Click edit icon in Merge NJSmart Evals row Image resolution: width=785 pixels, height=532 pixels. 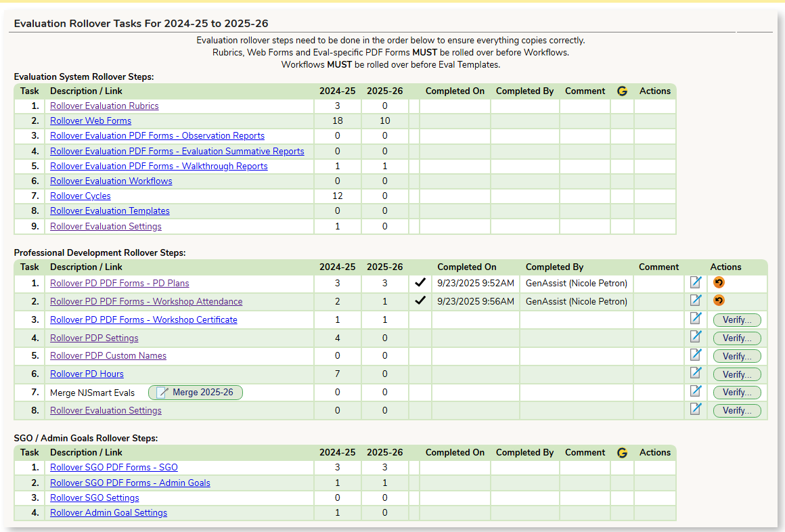pyautogui.click(x=696, y=391)
